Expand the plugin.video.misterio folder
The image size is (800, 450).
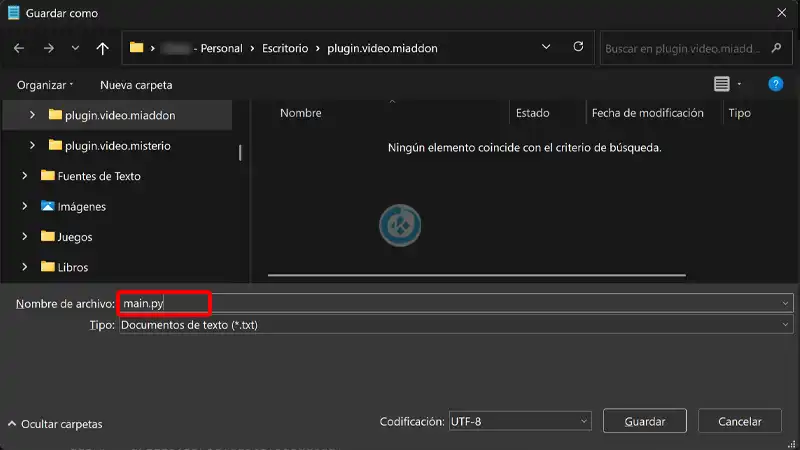pyautogui.click(x=32, y=145)
